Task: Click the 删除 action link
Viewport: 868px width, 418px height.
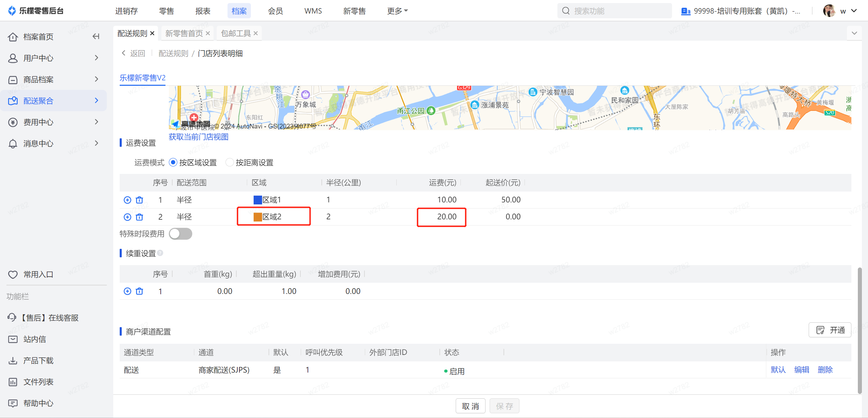Action: coord(825,370)
